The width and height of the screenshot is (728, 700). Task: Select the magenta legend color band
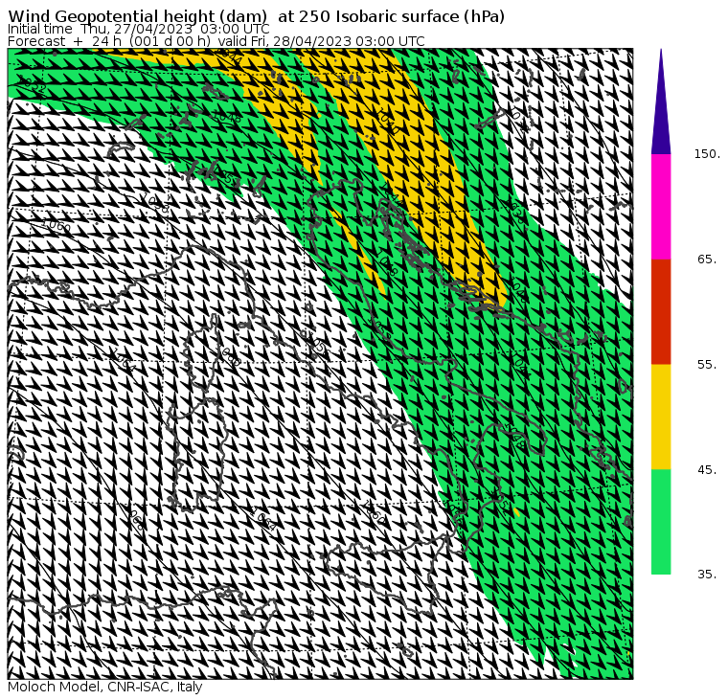[661, 207]
